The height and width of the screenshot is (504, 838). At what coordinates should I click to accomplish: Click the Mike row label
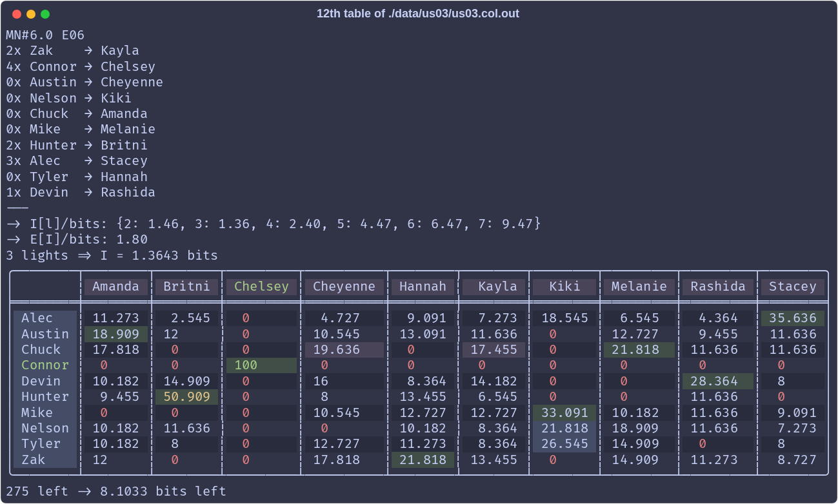coord(45,412)
